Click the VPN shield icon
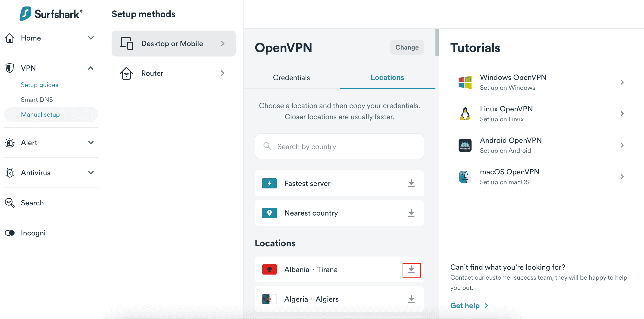The width and height of the screenshot is (644, 319). point(10,68)
